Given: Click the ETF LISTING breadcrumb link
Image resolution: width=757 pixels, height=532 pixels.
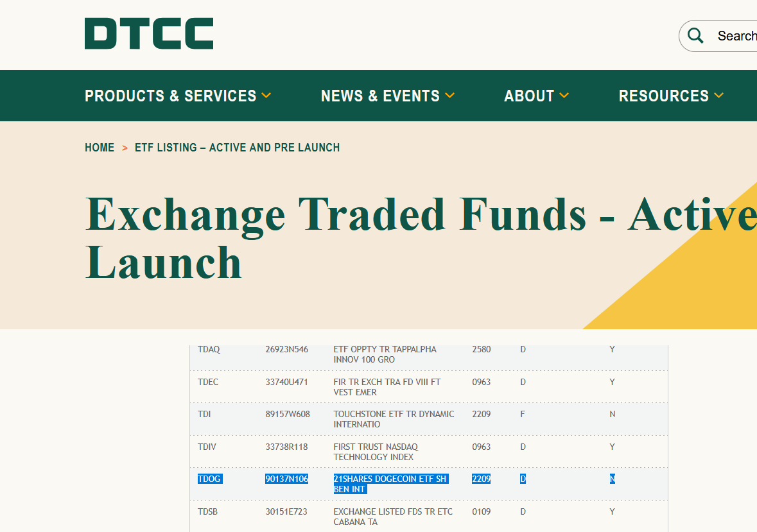Looking at the screenshot, I should (x=237, y=148).
